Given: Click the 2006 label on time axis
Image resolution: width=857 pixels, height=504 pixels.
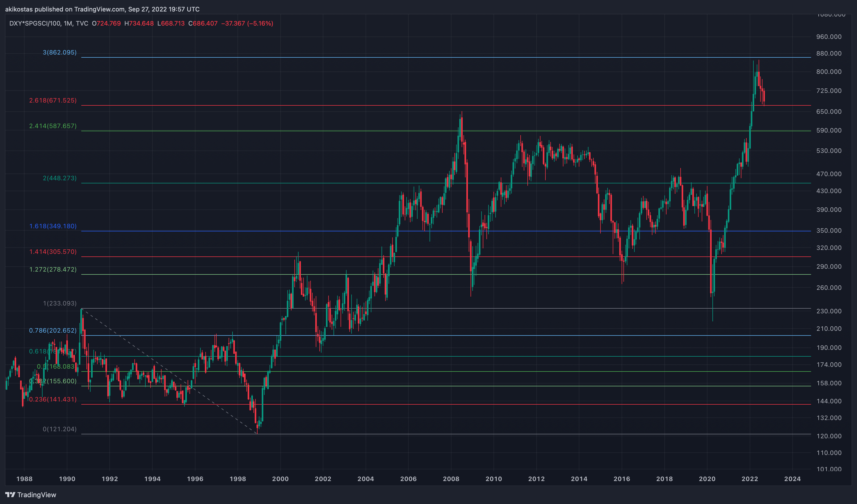Looking at the screenshot, I should click(408, 479).
